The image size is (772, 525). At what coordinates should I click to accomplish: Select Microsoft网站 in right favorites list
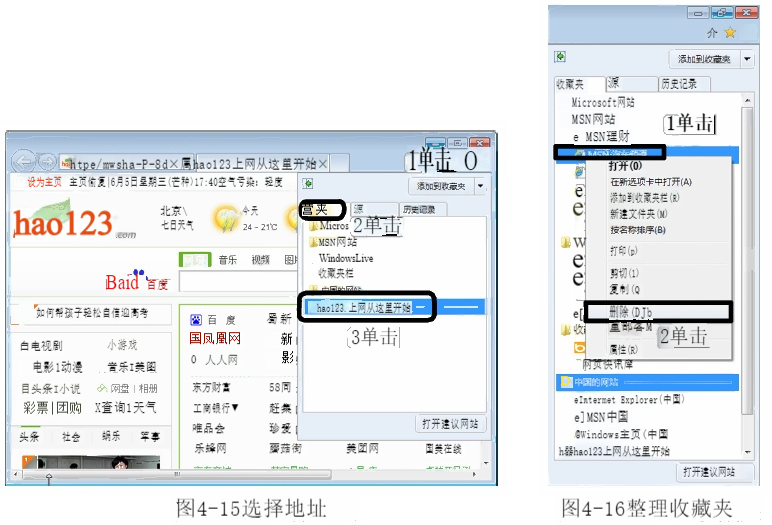click(x=603, y=102)
